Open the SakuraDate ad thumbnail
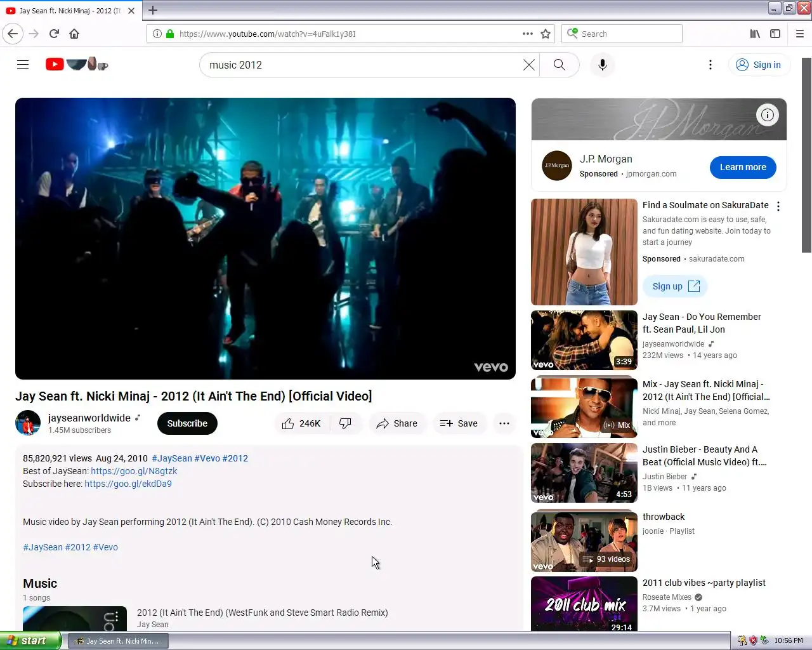The width and height of the screenshot is (812, 650). click(584, 252)
